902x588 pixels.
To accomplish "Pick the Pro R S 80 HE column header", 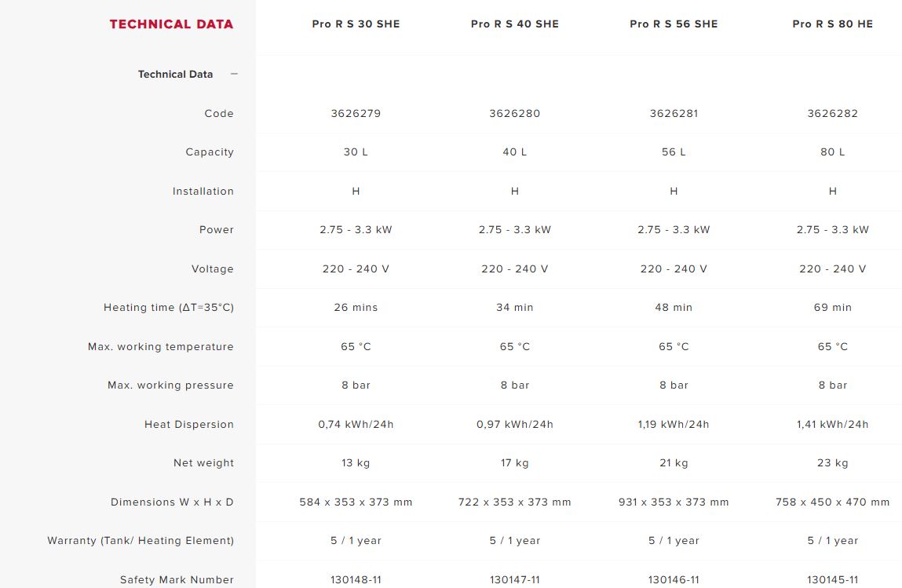I will [832, 24].
